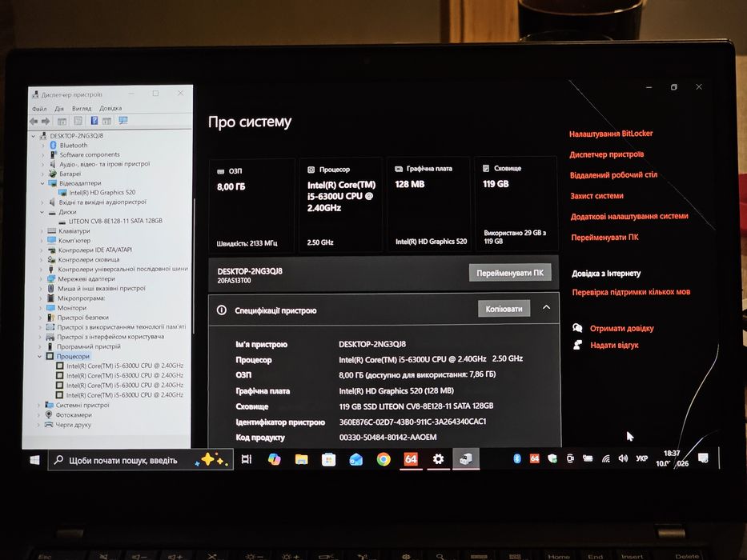This screenshot has width=747, height=560.
Task: Open the Дія menu in Device Manager
Action: coord(59,109)
